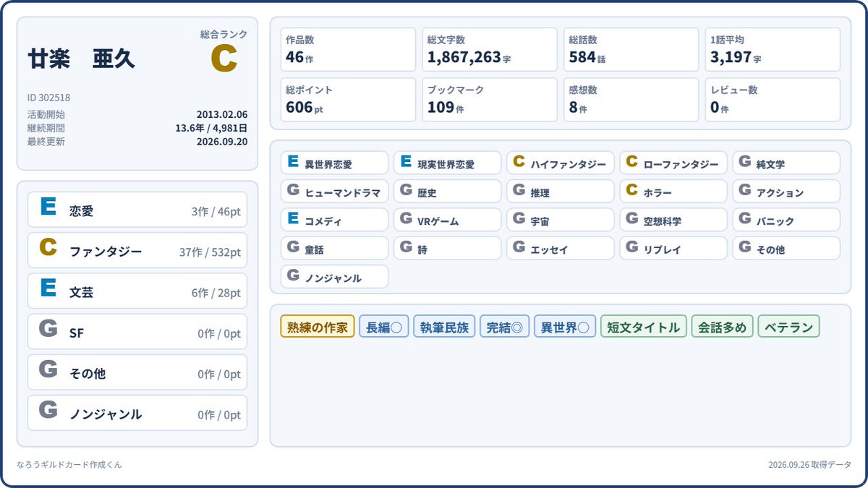Image resolution: width=868 pixels, height=488 pixels.
Task: Click the 総ポイント 606pt stat card
Action: click(x=348, y=99)
